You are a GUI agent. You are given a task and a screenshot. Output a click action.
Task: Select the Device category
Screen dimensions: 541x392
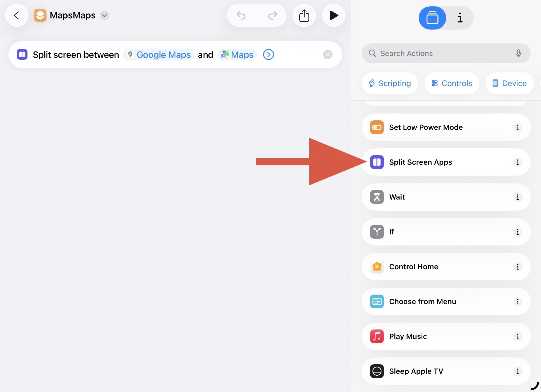click(510, 83)
